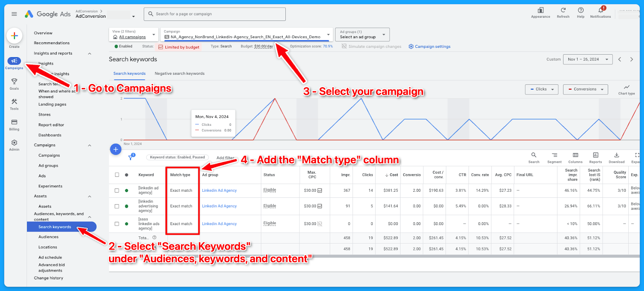Refresh the page with the Refresh icon
This screenshot has height=291, width=644.
point(563,12)
